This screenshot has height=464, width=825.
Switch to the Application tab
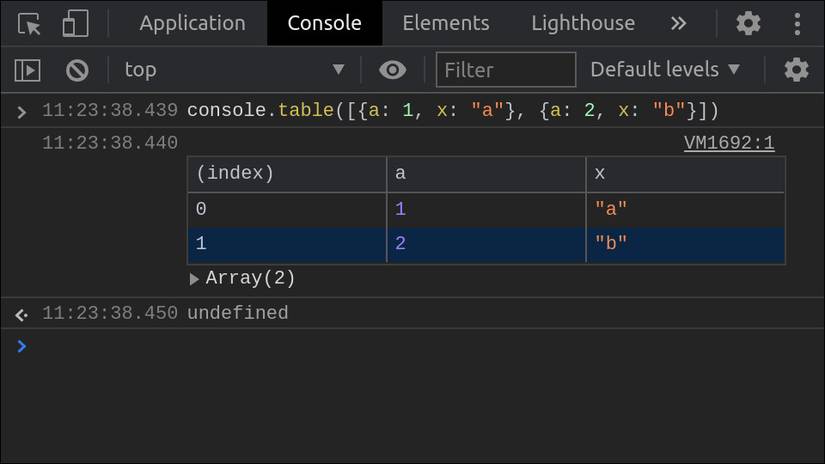pos(192,23)
